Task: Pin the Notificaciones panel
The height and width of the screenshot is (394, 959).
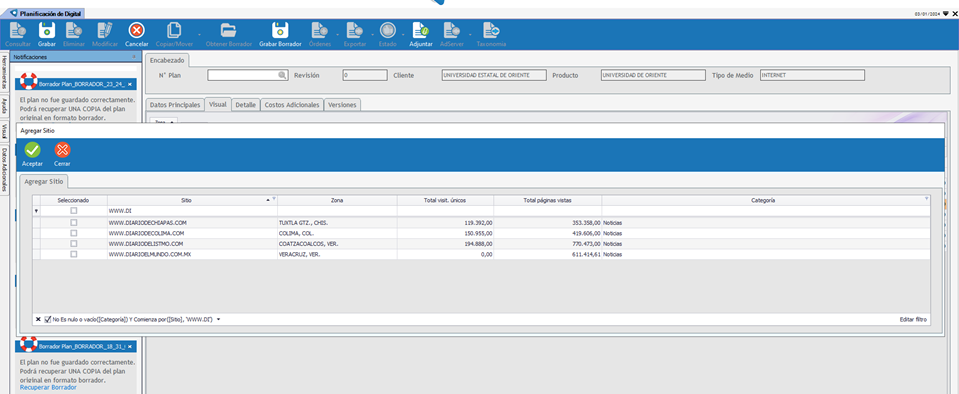Action: pyautogui.click(x=134, y=57)
